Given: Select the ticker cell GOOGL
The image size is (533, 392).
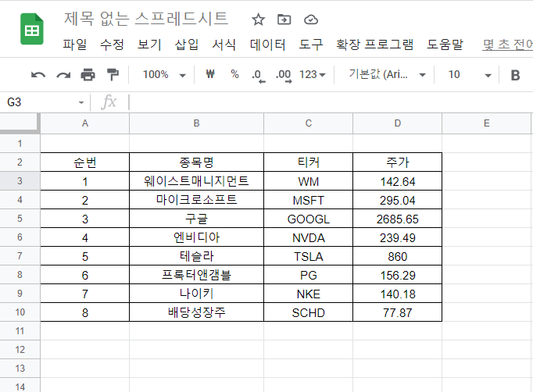Looking at the screenshot, I should [308, 219].
